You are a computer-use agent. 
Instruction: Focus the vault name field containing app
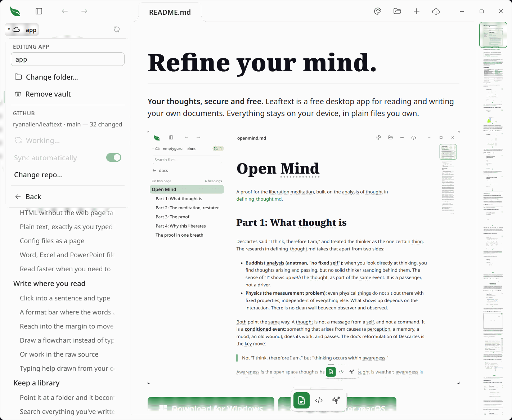[68, 59]
